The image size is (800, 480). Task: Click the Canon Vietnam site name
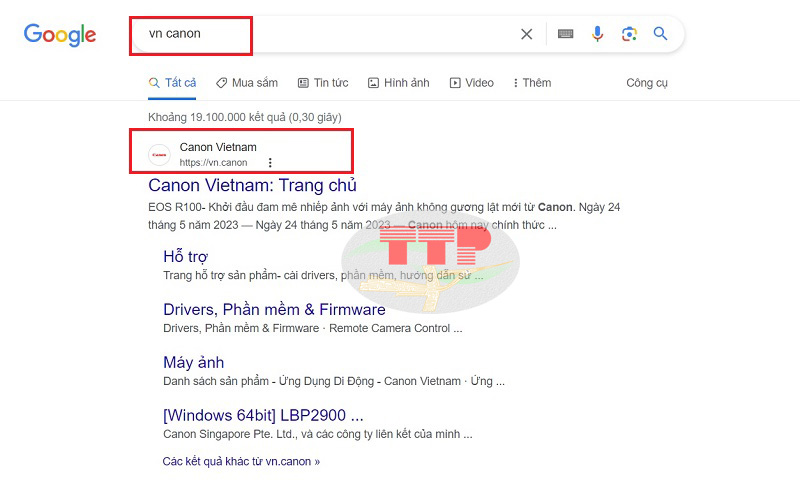[218, 147]
